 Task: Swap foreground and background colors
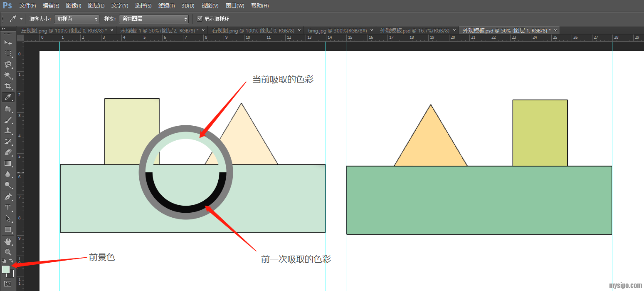point(12,261)
